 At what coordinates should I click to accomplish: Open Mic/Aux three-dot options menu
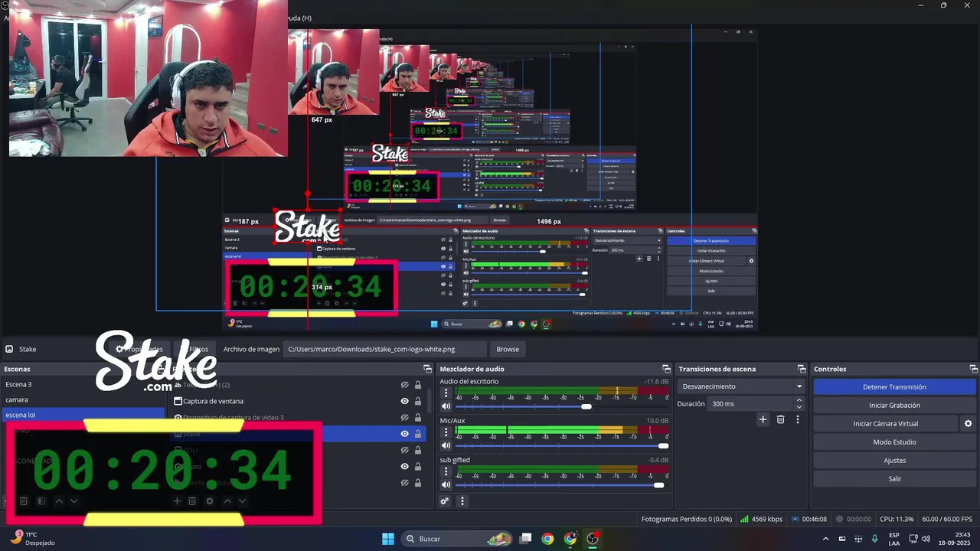tap(446, 432)
